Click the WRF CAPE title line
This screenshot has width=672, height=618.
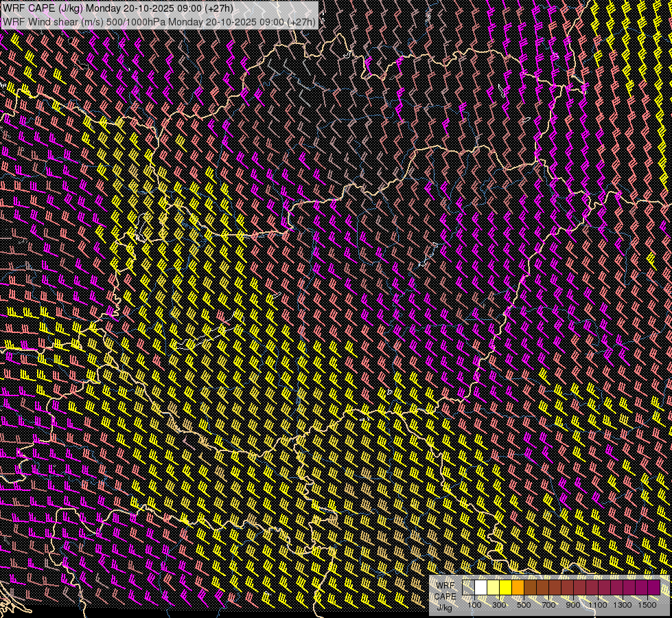pyautogui.click(x=118, y=8)
